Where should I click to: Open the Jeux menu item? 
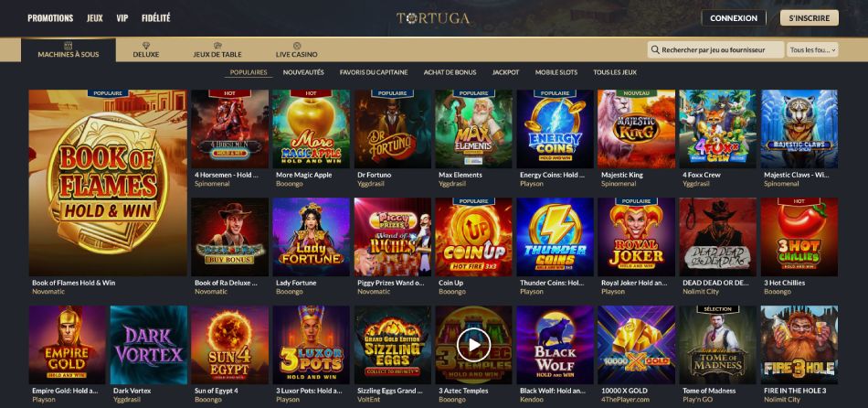[95, 18]
